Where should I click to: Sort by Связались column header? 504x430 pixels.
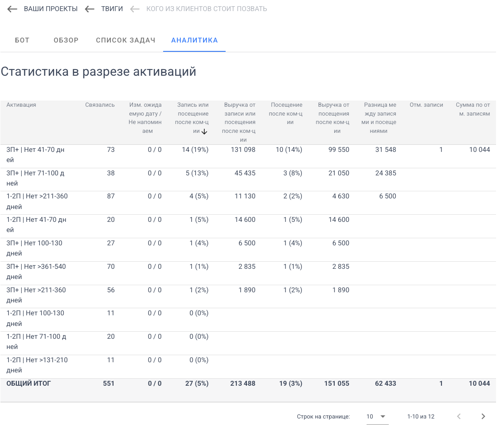click(x=100, y=105)
